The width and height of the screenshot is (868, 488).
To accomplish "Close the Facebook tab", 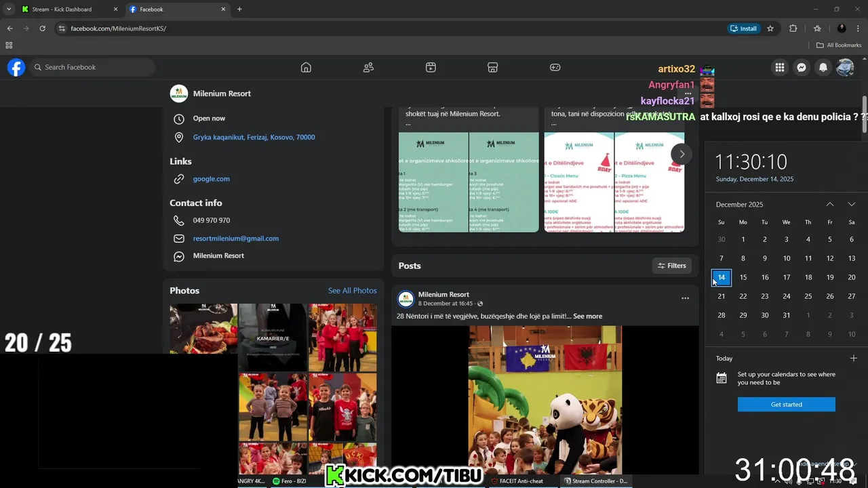I will click(x=223, y=9).
